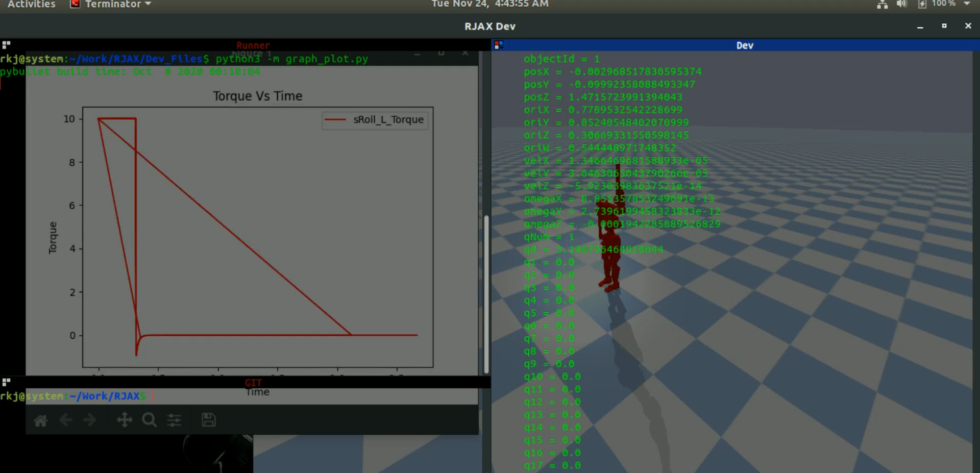
Task: Click the network status icon in top bar
Action: click(883, 4)
